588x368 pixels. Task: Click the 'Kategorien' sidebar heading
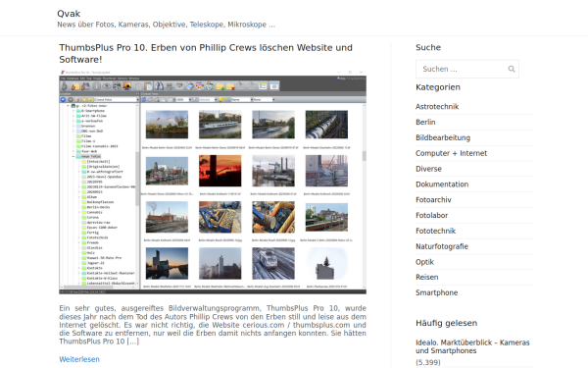tap(438, 87)
